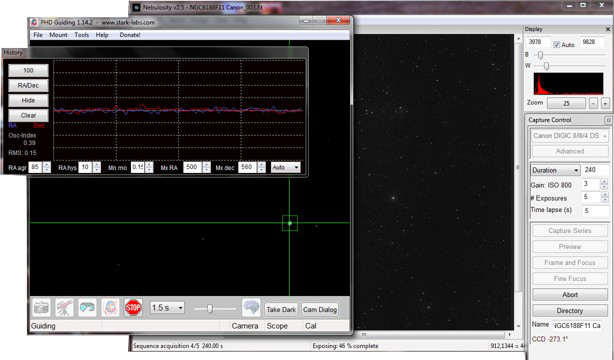Image resolution: width=614 pixels, height=360 pixels.
Task: Click the Abort button
Action: [570, 295]
